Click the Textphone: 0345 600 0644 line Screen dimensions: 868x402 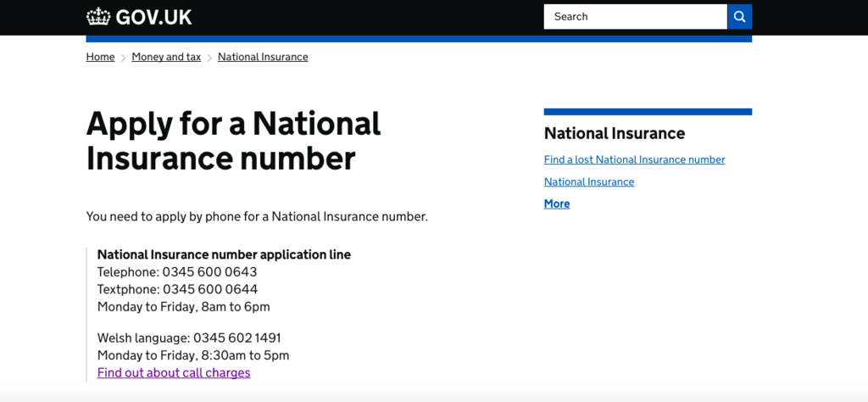click(x=178, y=289)
